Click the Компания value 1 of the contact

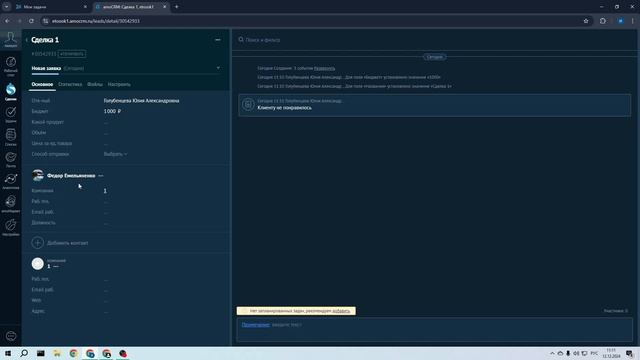coord(105,191)
